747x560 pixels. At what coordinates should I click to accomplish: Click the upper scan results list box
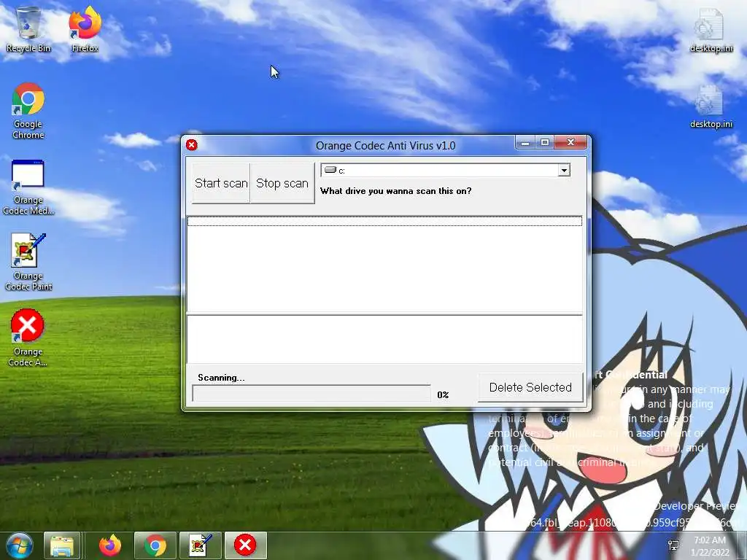tap(384, 264)
